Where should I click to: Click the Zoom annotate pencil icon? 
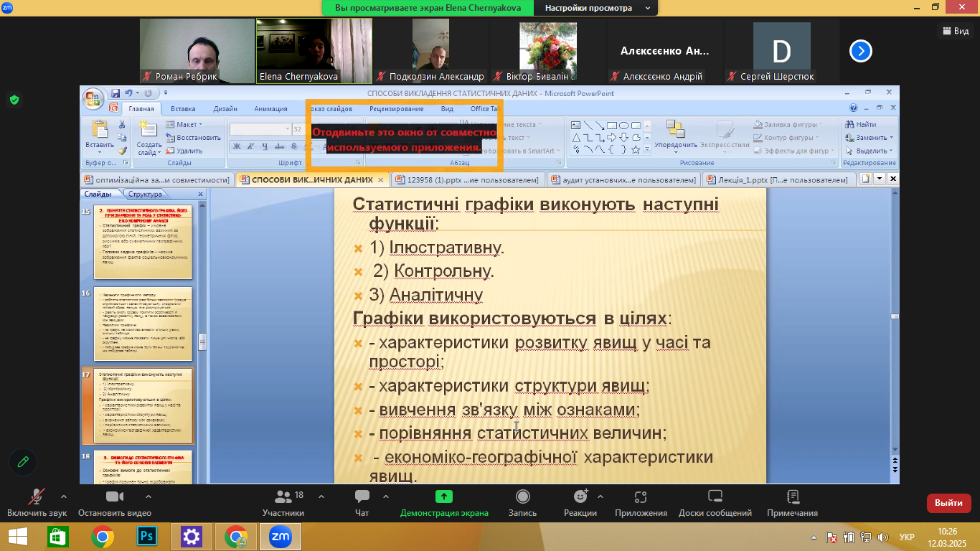[23, 462]
